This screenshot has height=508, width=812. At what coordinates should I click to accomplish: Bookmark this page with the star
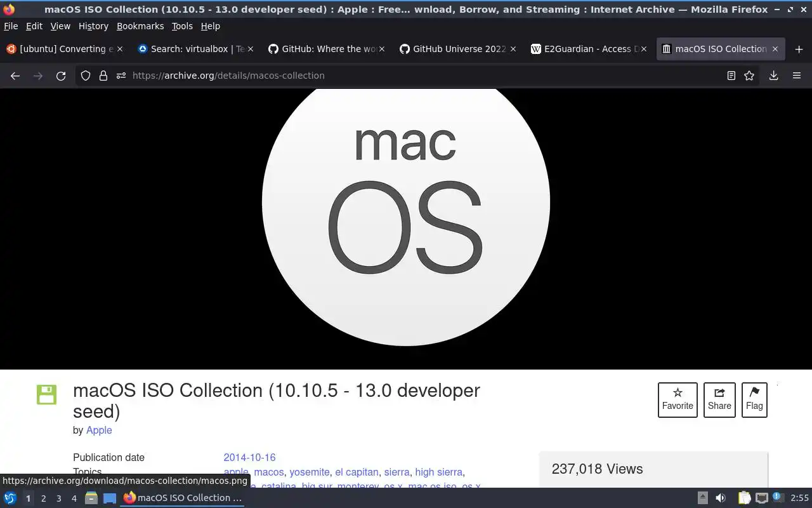tap(749, 76)
